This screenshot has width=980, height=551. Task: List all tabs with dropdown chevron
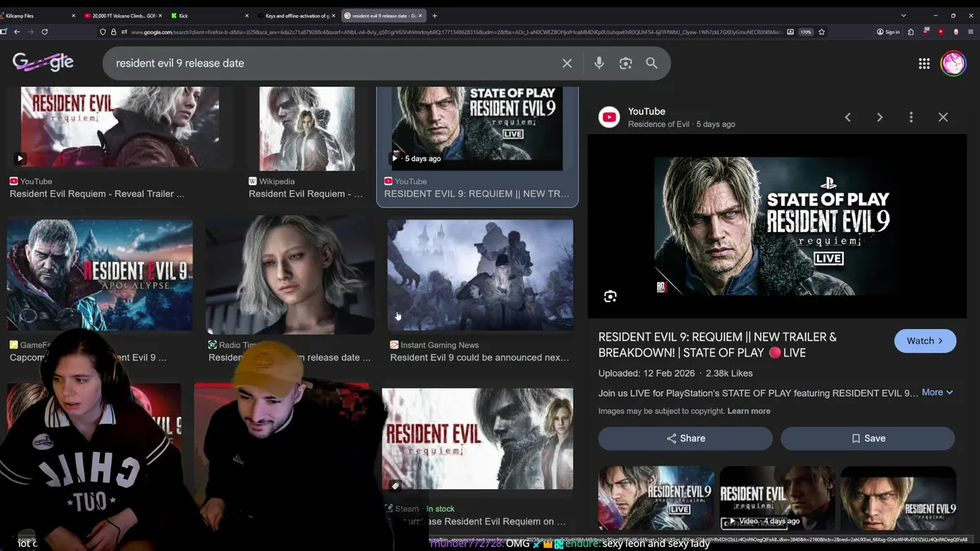tap(903, 15)
